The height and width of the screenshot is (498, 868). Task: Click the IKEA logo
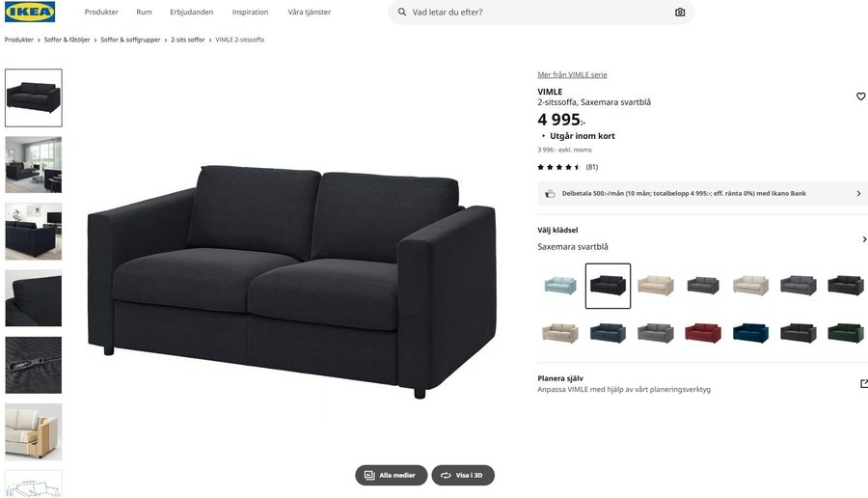pos(30,12)
